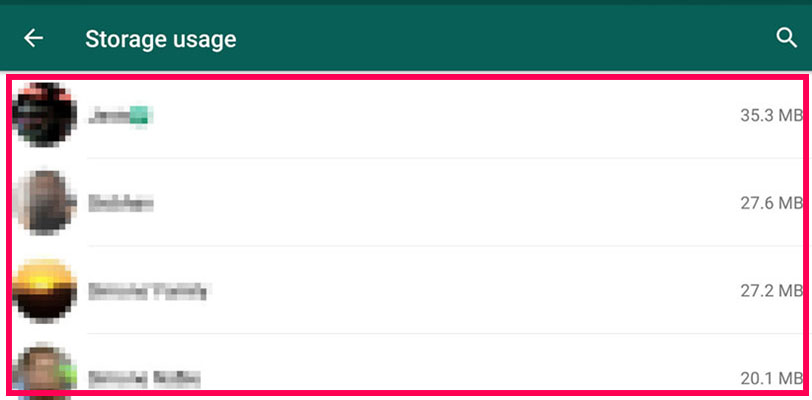Open the blurred name in the 27.6 MB row
Screen dimensions: 812x400
[x=120, y=203]
